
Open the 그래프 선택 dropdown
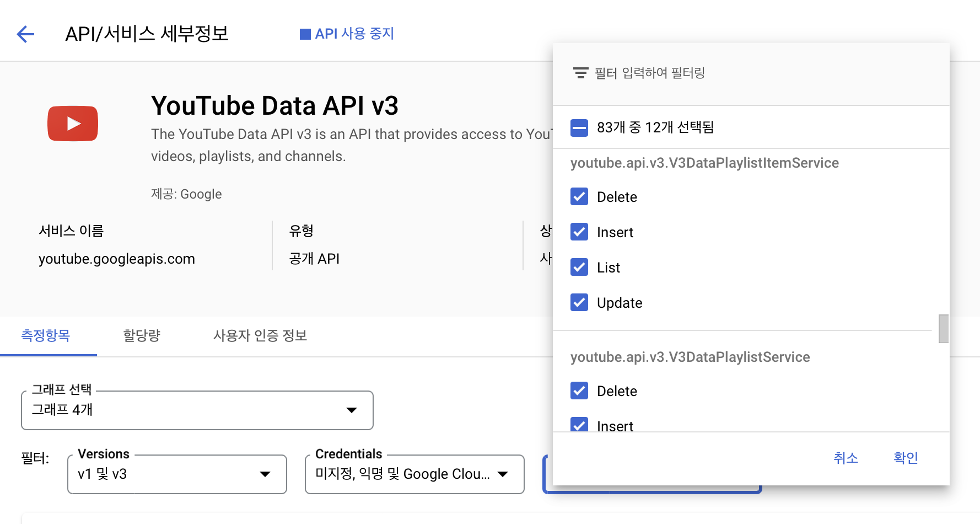coord(197,410)
